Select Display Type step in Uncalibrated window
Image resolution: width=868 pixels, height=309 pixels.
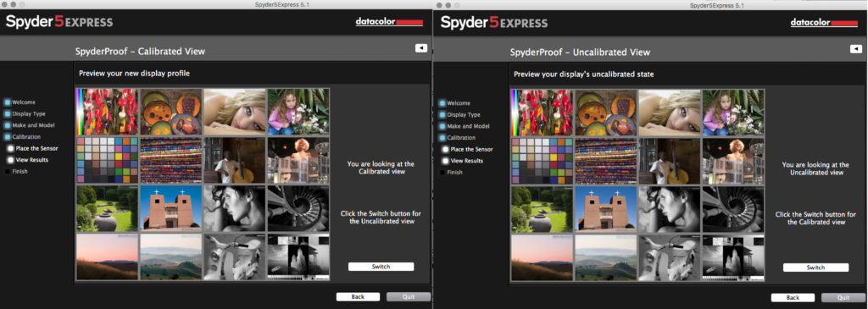click(x=459, y=115)
